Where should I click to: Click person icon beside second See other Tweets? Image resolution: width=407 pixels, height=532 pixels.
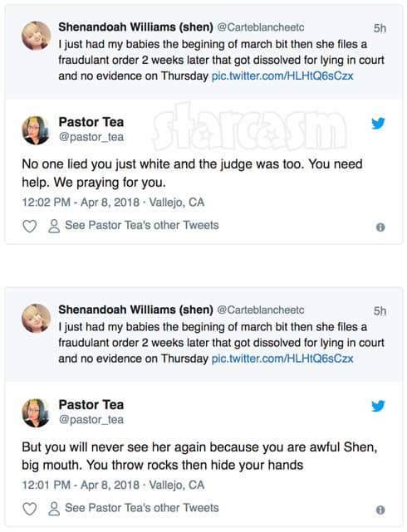54,509
